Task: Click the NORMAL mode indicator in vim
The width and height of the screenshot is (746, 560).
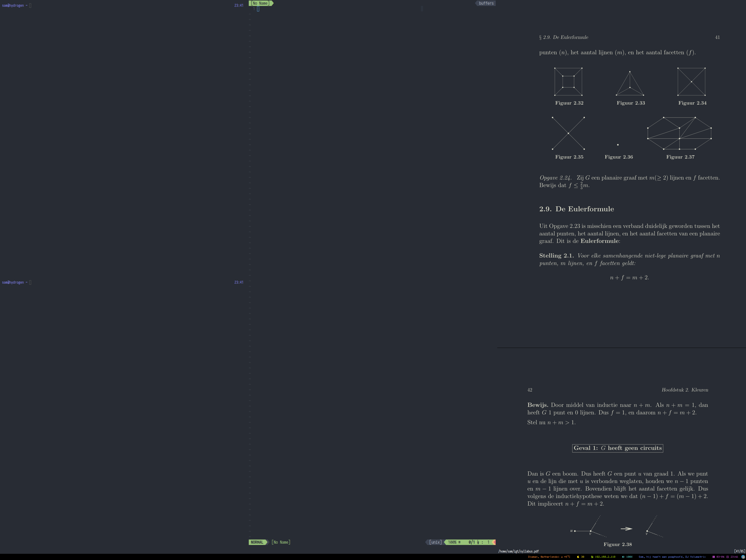Action: (x=257, y=542)
